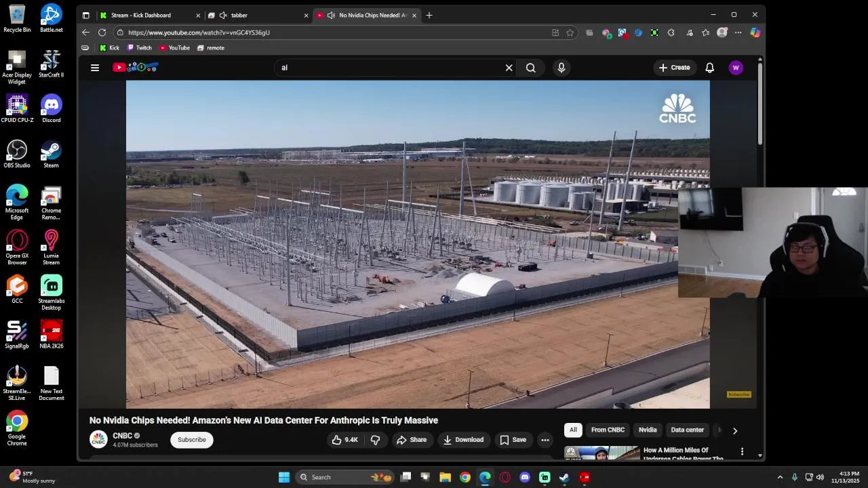Open the browser profile avatar

coord(722,33)
